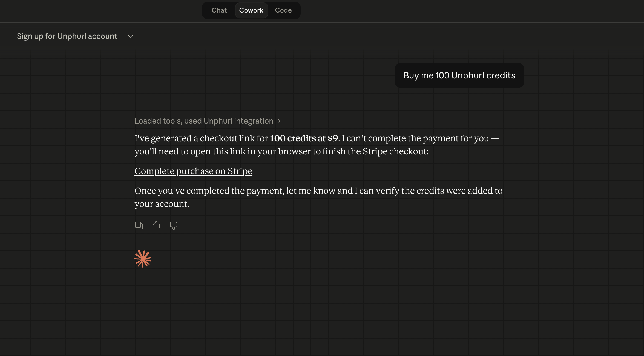Switch to the Chat tab
The image size is (644, 356).
point(219,10)
